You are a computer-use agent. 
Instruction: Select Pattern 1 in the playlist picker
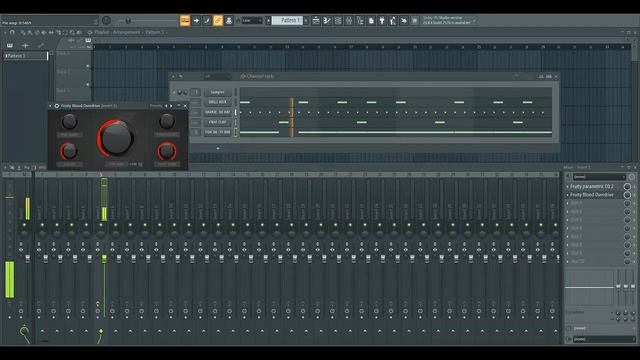pyautogui.click(x=25, y=56)
